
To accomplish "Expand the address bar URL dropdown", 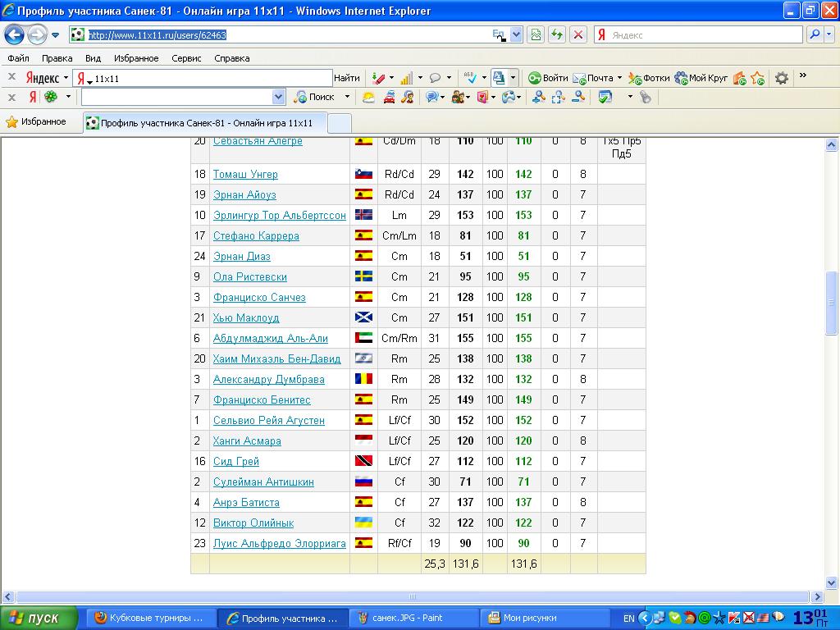I will [516, 34].
